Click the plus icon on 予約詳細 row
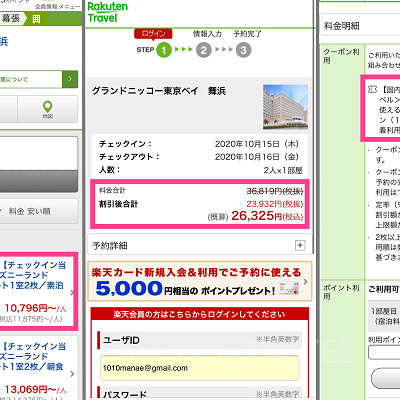The width and height of the screenshot is (400, 400). 300,245
